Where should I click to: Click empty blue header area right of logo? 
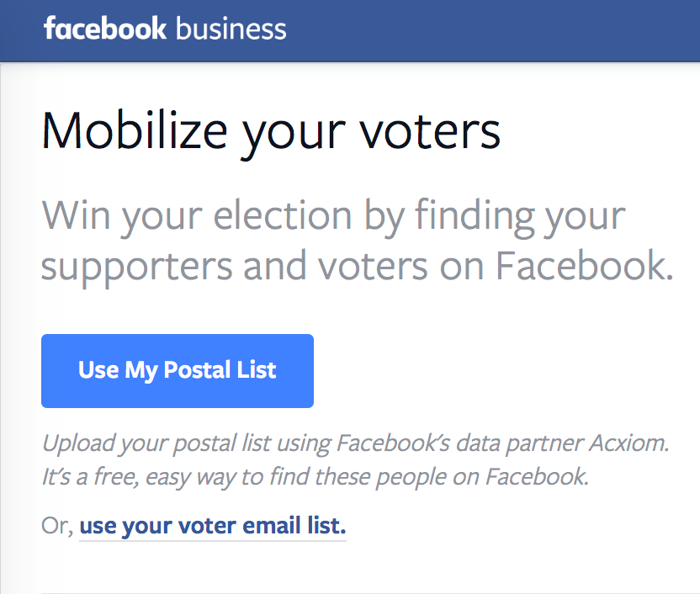point(505,30)
